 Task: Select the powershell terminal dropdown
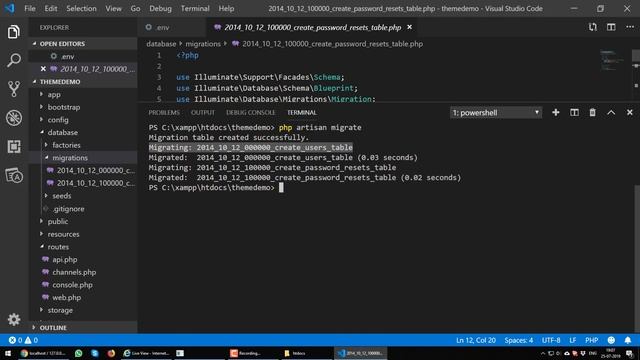[x=496, y=113]
